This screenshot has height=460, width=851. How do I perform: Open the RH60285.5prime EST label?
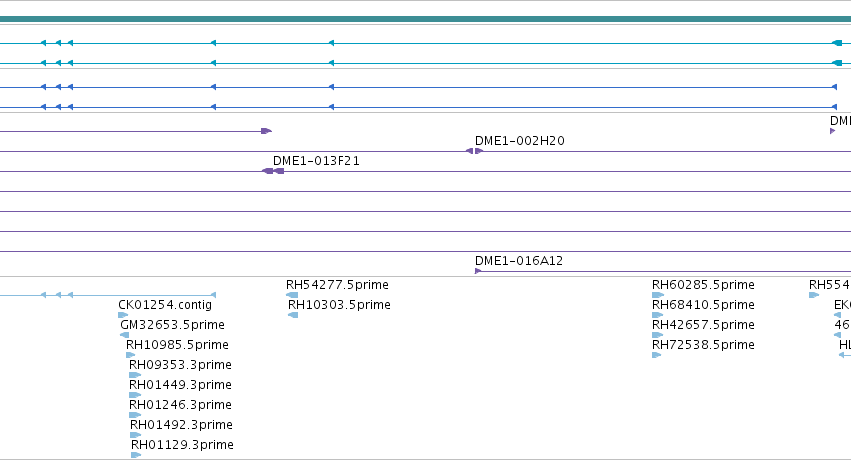(x=703, y=285)
